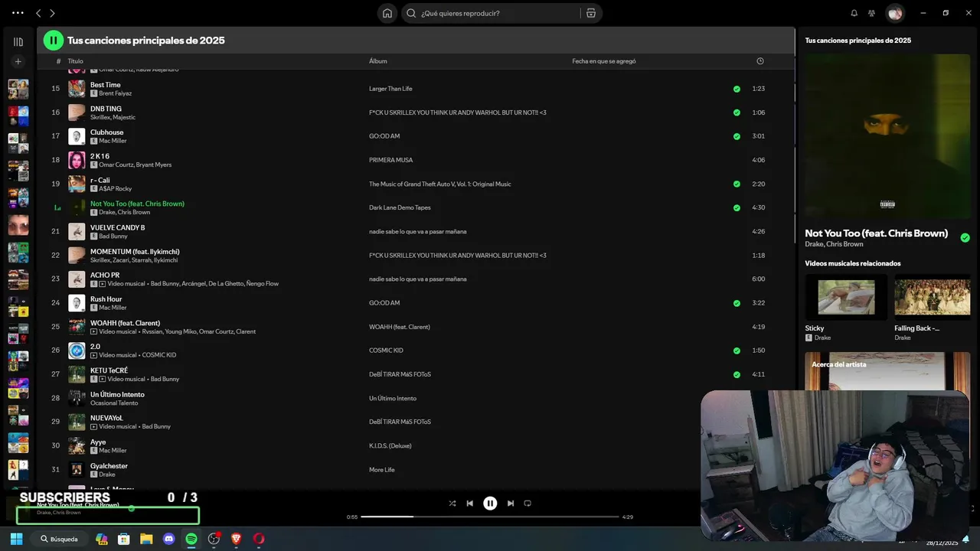The image size is (980, 551).
Task: Navigate back with the left arrow
Action: pos(38,13)
